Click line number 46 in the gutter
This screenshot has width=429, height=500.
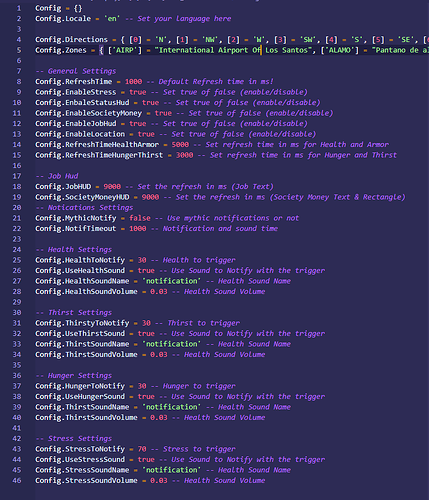17,481
